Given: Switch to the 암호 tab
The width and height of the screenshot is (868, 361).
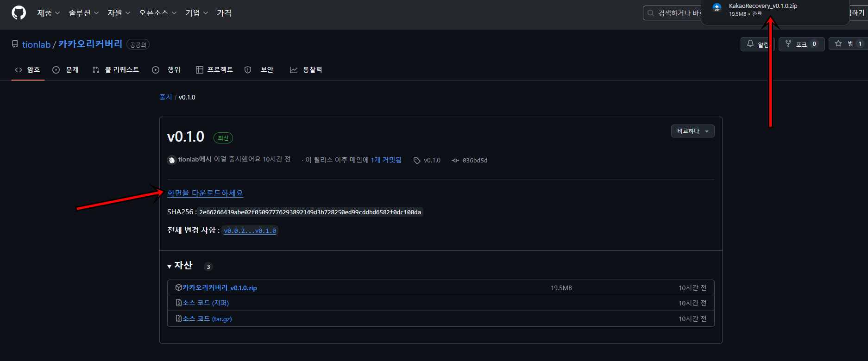Looking at the screenshot, I should pyautogui.click(x=28, y=70).
